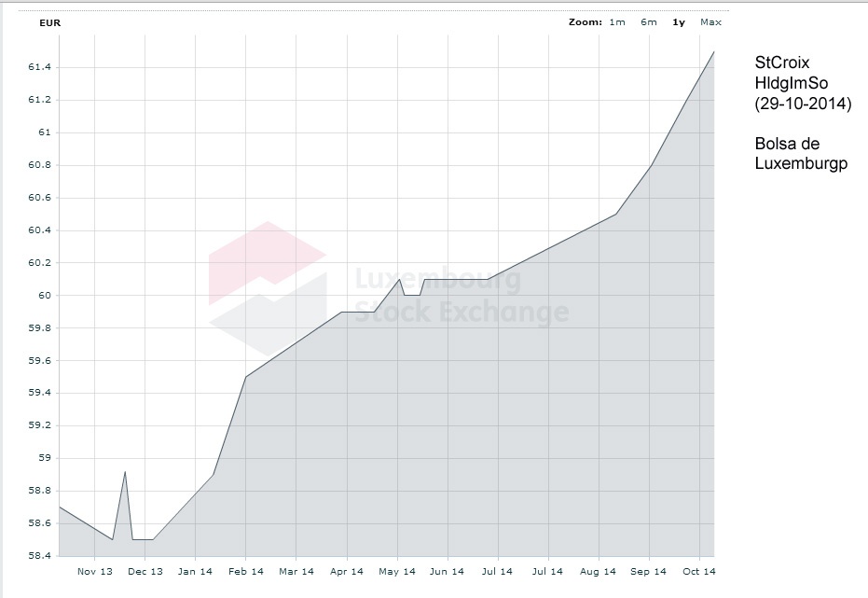Image resolution: width=868 pixels, height=598 pixels.
Task: Click the 61.4 y-axis value
Action: pos(39,67)
